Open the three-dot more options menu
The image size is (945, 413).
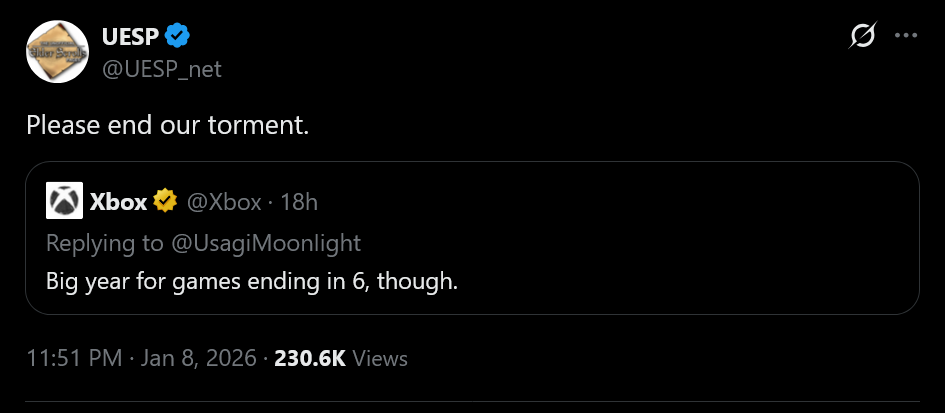[905, 37]
